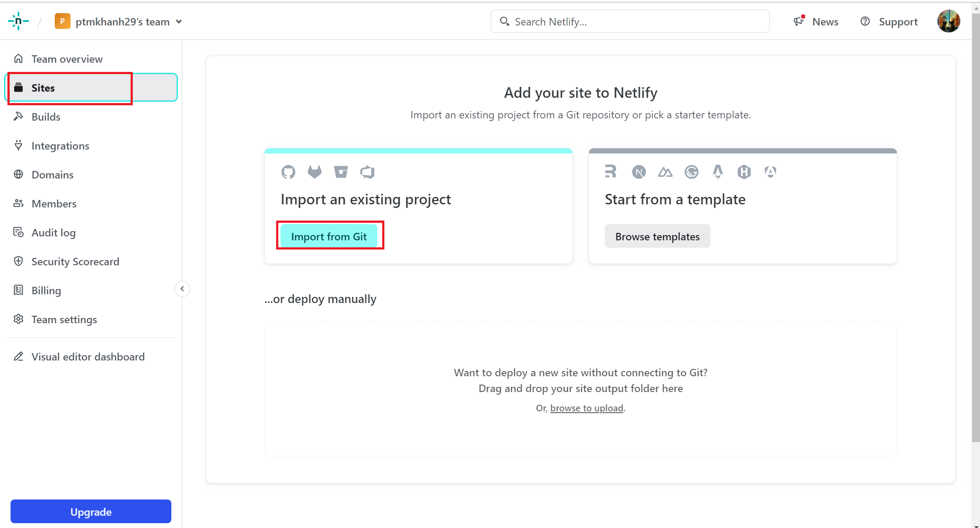Image resolution: width=980 pixels, height=528 pixels.
Task: Open the user avatar profile menu
Action: tap(948, 21)
